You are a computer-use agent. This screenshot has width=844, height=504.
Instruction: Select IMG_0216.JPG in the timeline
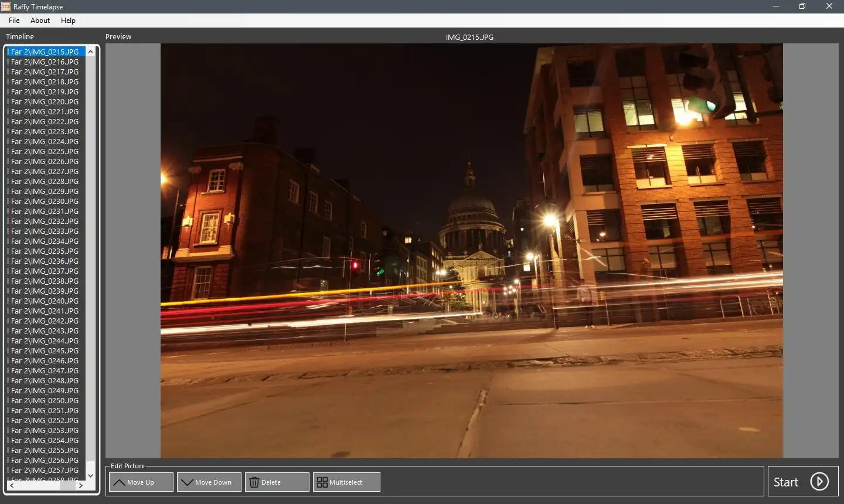[45, 62]
